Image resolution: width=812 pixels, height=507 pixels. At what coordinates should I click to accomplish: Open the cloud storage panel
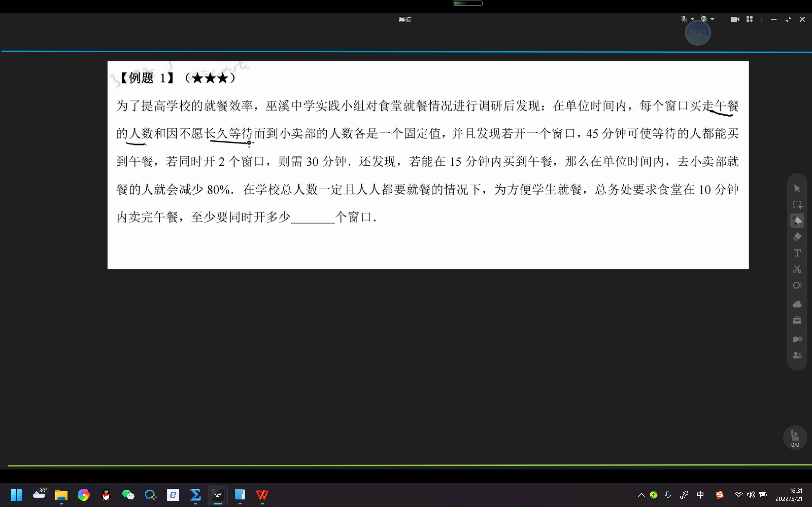pyautogui.click(x=797, y=304)
